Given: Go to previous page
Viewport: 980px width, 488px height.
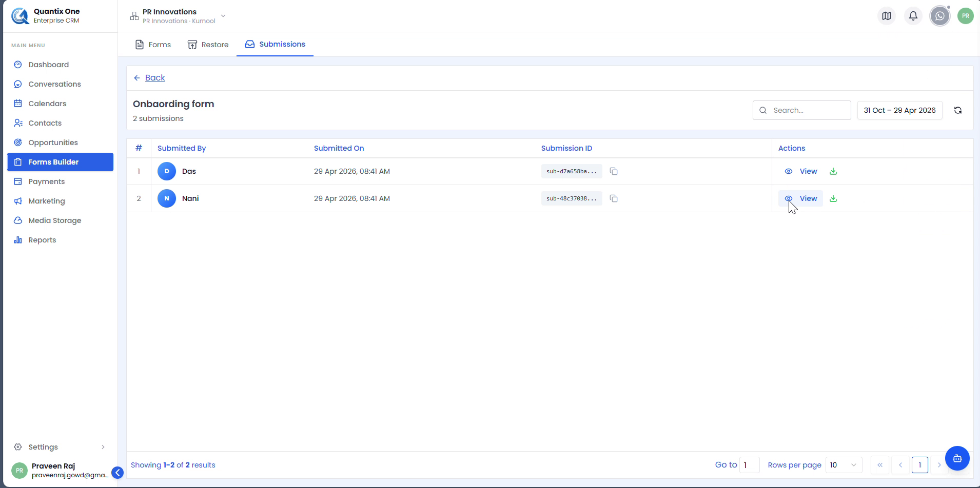Looking at the screenshot, I should click(x=900, y=465).
